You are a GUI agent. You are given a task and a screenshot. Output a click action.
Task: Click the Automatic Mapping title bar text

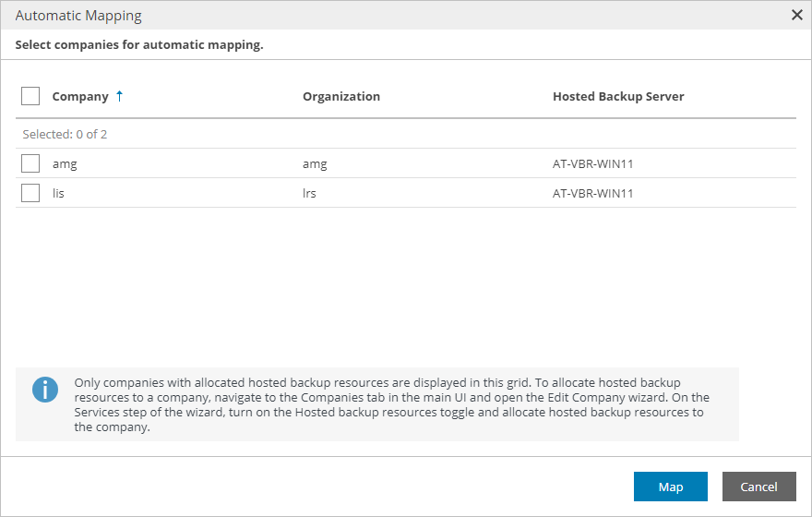[78, 16]
